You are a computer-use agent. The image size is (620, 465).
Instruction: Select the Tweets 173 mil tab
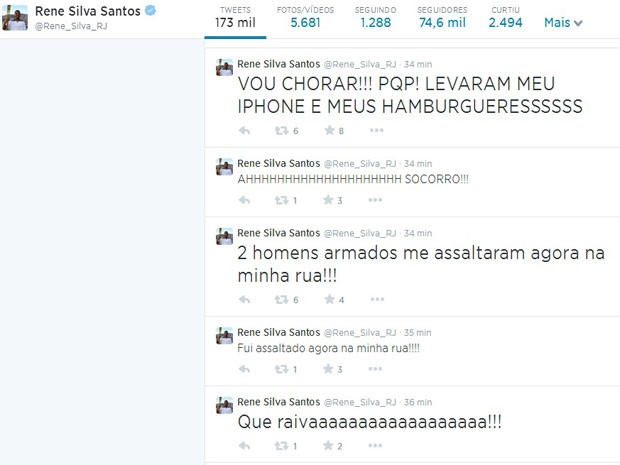pyautogui.click(x=235, y=17)
